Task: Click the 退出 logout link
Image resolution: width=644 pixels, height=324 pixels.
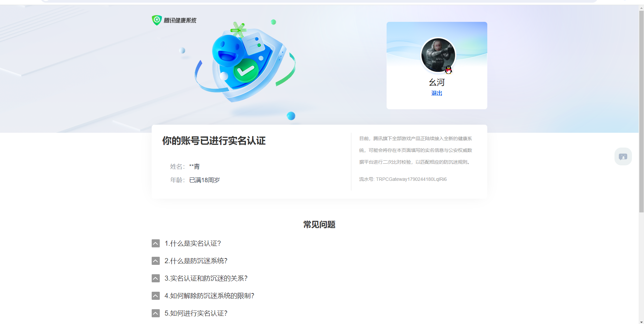Action: click(437, 93)
